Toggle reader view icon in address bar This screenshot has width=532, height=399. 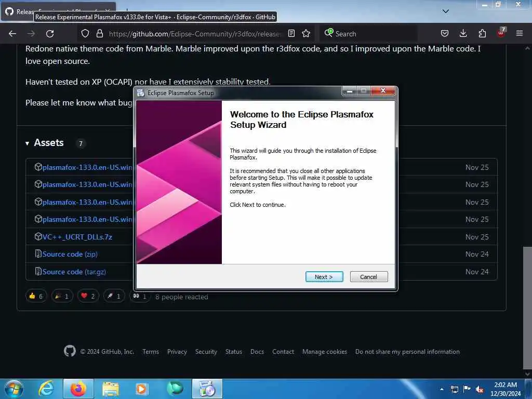click(291, 33)
